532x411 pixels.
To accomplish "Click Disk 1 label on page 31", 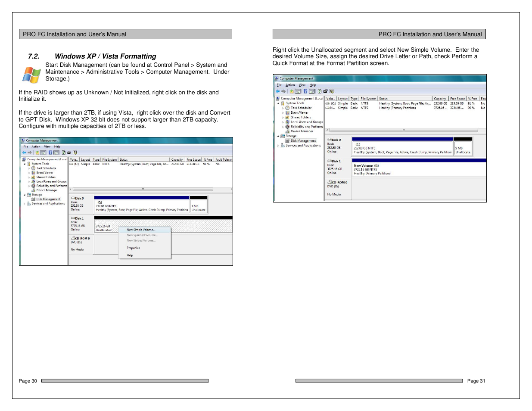I will tap(336, 161).
